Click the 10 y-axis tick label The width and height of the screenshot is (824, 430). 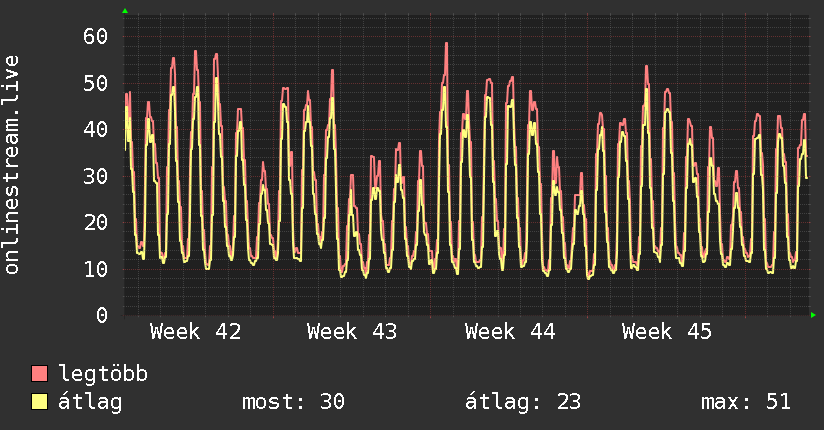tap(96, 269)
